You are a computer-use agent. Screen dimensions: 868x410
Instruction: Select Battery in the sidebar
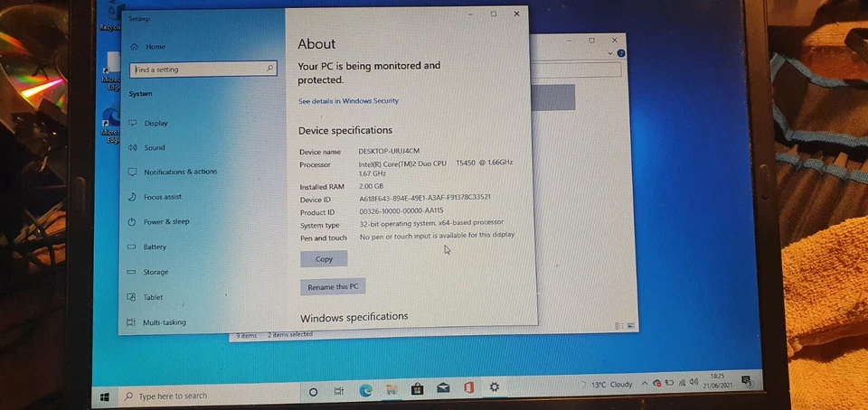click(x=147, y=247)
